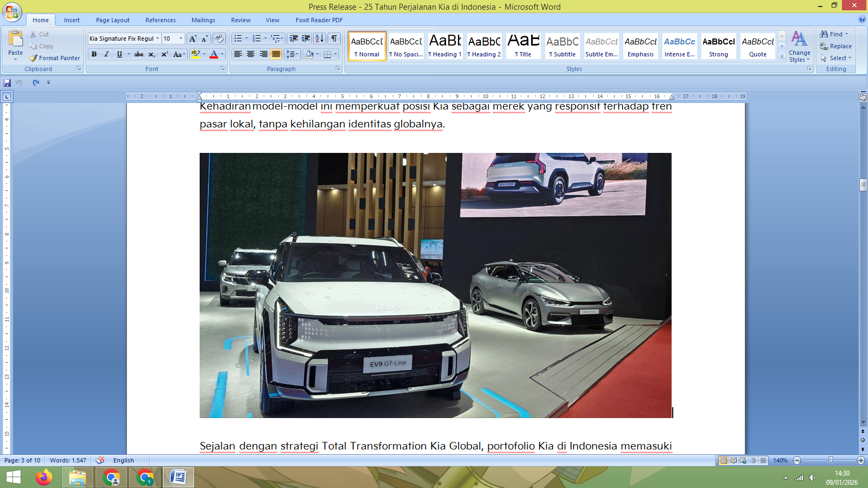Increase the paragraph indent
The width and height of the screenshot is (868, 488).
(x=306, y=38)
